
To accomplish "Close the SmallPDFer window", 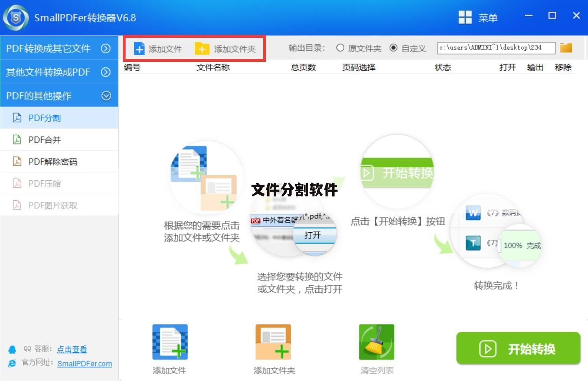I will (x=576, y=16).
